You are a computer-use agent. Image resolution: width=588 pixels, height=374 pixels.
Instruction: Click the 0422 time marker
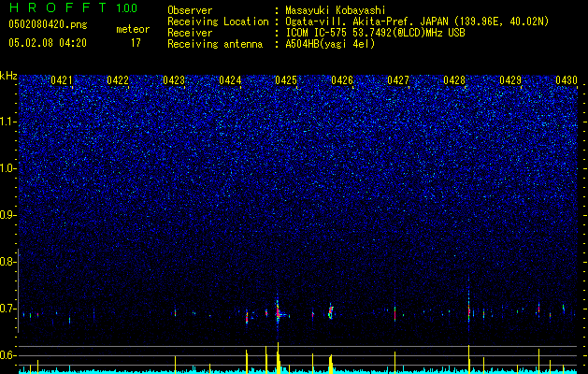[x=118, y=80]
